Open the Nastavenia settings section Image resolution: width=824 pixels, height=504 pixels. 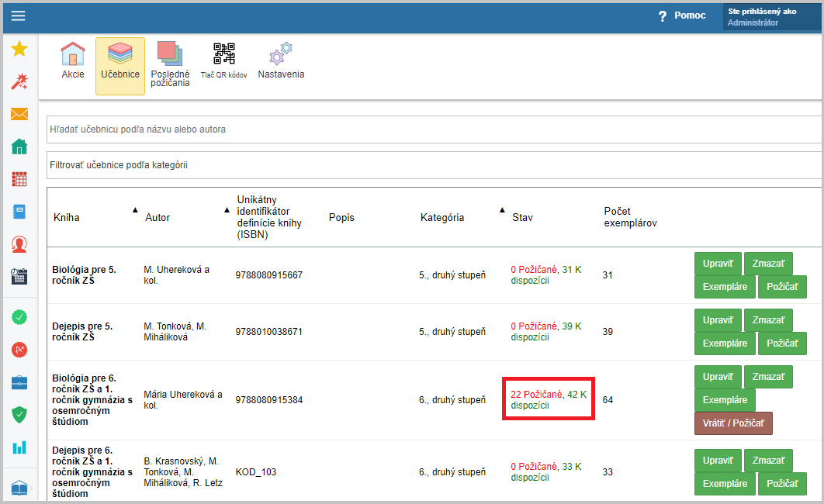(281, 62)
